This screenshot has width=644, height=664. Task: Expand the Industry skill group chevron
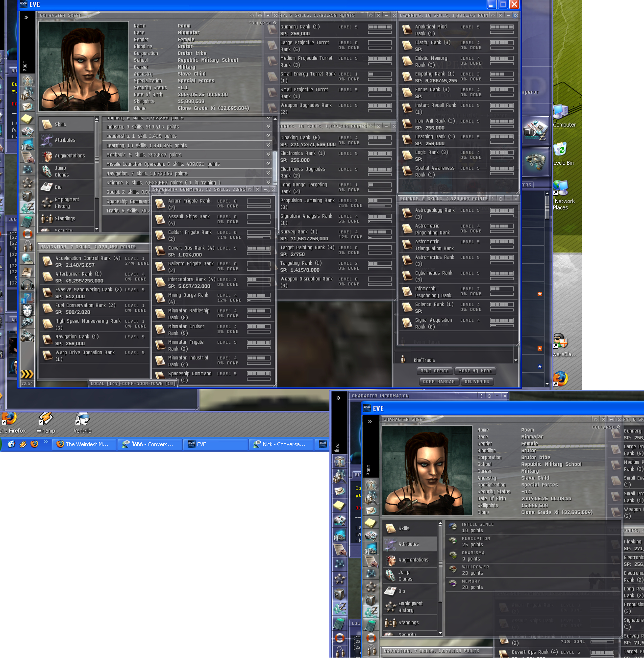point(268,127)
